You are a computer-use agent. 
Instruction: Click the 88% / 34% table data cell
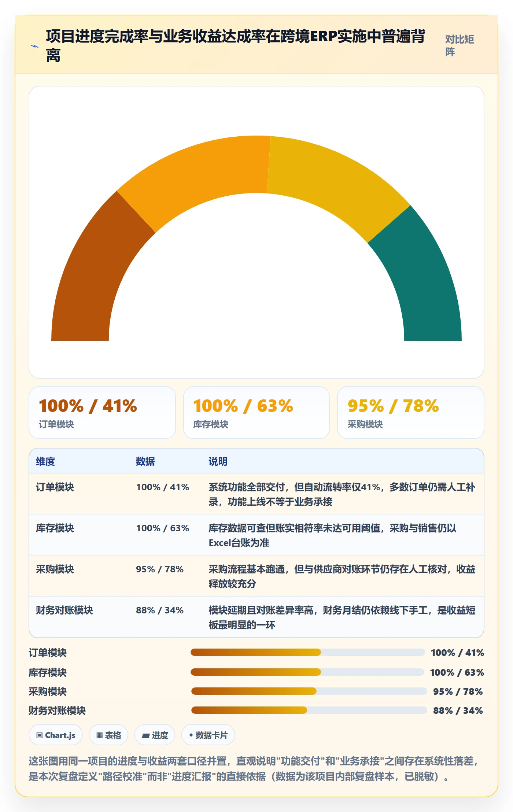coord(160,610)
